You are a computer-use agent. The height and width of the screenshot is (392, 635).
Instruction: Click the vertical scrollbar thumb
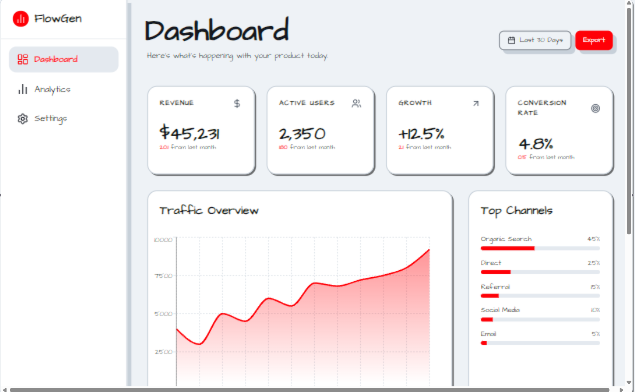click(x=629, y=120)
